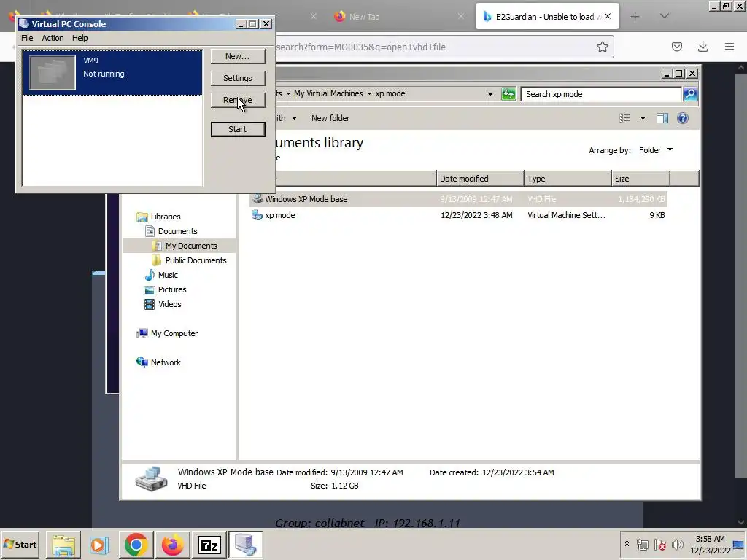Screen dimensions: 747x560
Task: Switch to the New Tab browser tab
Action: 364,17
